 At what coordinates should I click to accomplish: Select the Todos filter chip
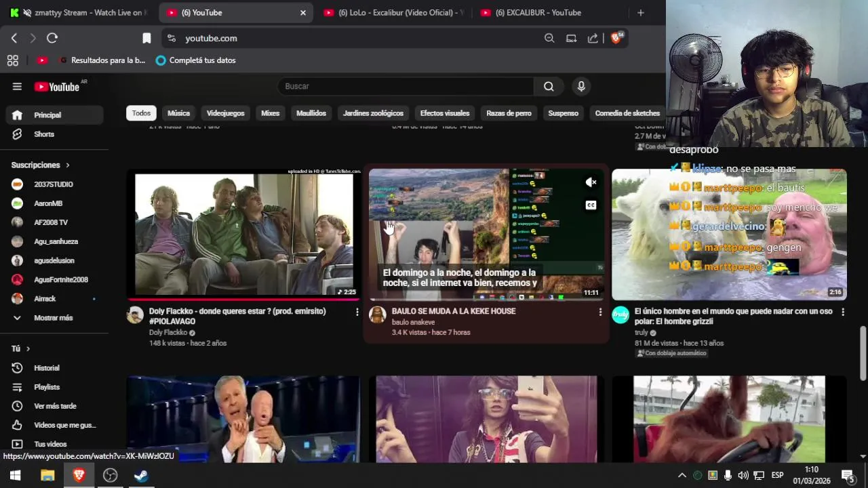point(141,113)
